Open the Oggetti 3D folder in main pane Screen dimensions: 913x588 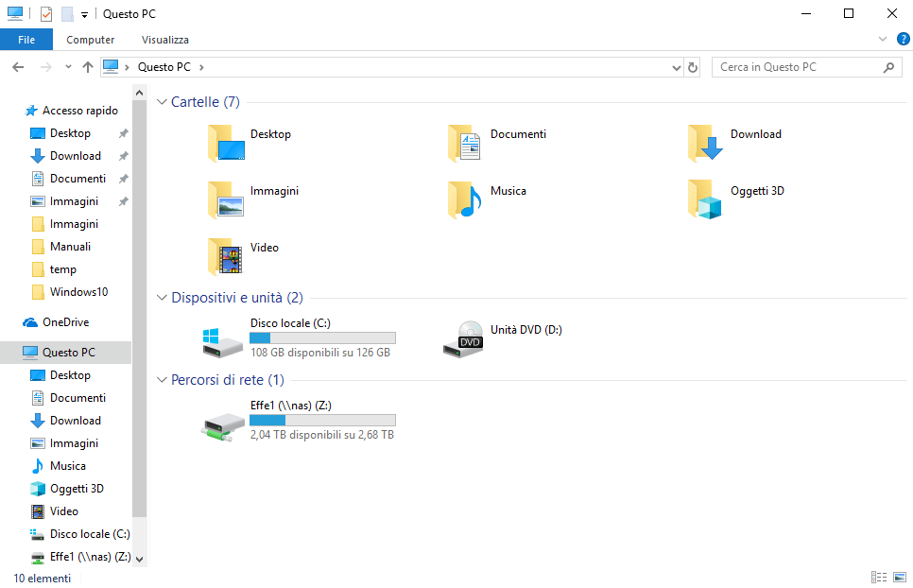click(704, 199)
